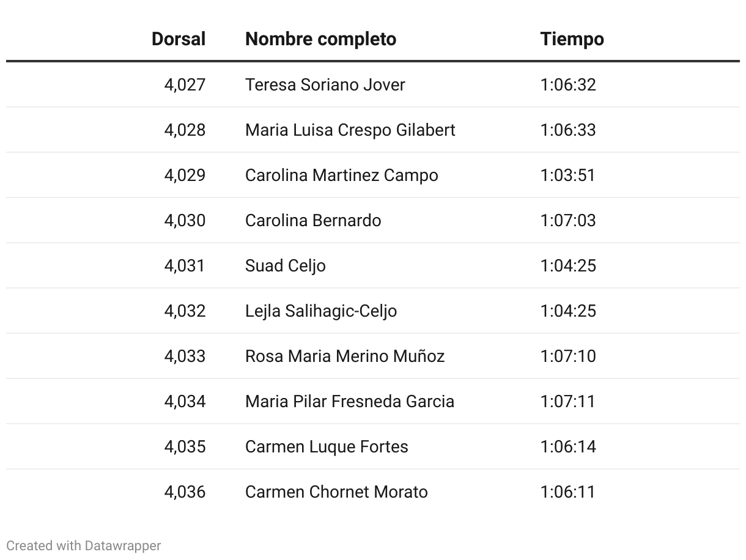Select the Carmen Luque Fortes cell
746x560 pixels.
[x=327, y=447]
